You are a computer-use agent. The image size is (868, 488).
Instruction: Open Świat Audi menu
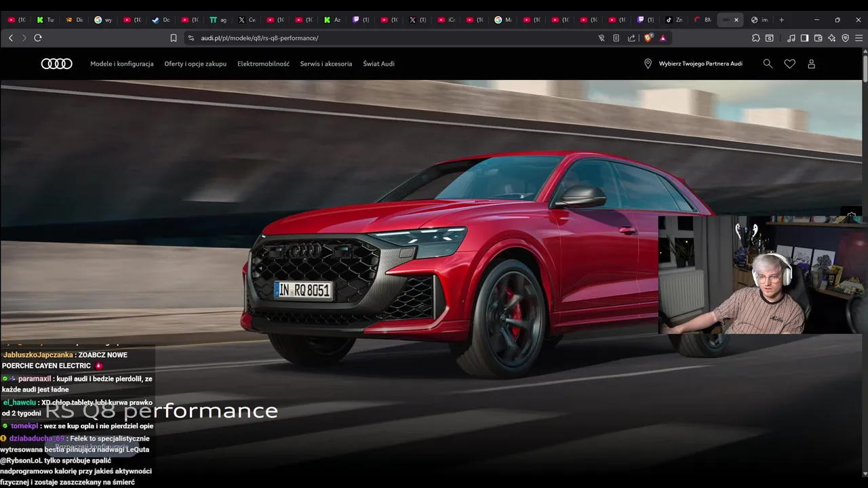378,64
